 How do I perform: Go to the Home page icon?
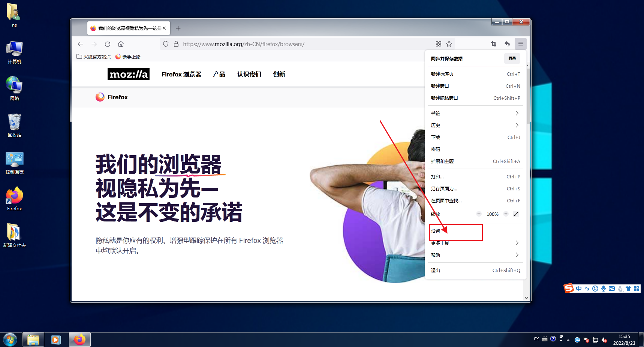point(121,44)
